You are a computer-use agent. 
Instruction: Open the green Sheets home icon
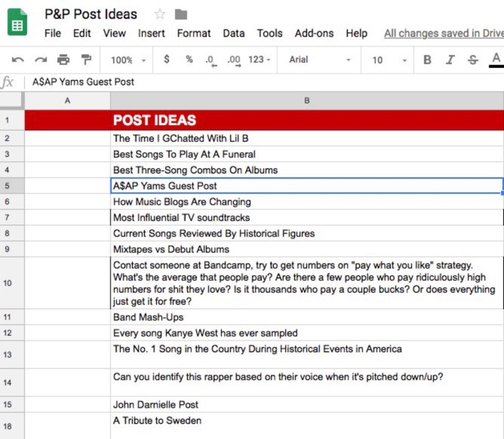18,23
